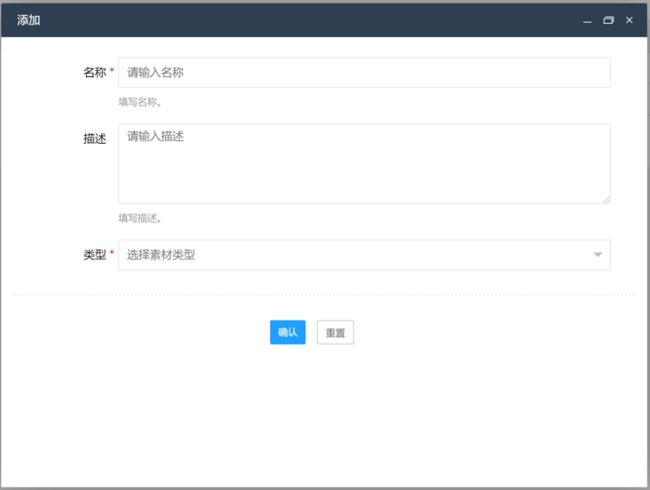Reset the form with 重置 button

click(x=335, y=332)
